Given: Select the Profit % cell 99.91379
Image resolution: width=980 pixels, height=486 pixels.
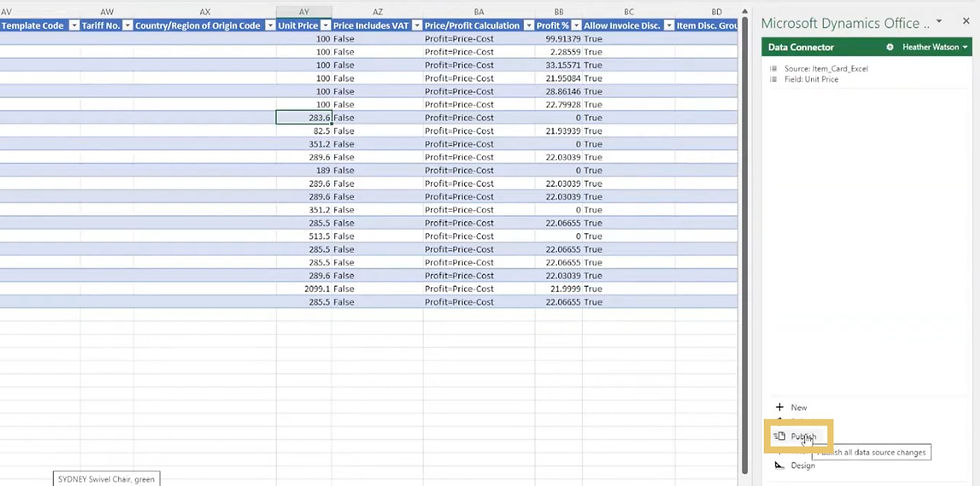Looking at the screenshot, I should [x=559, y=39].
